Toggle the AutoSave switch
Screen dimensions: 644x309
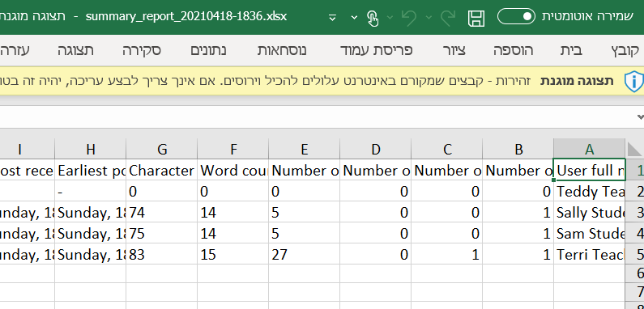pyautogui.click(x=516, y=17)
